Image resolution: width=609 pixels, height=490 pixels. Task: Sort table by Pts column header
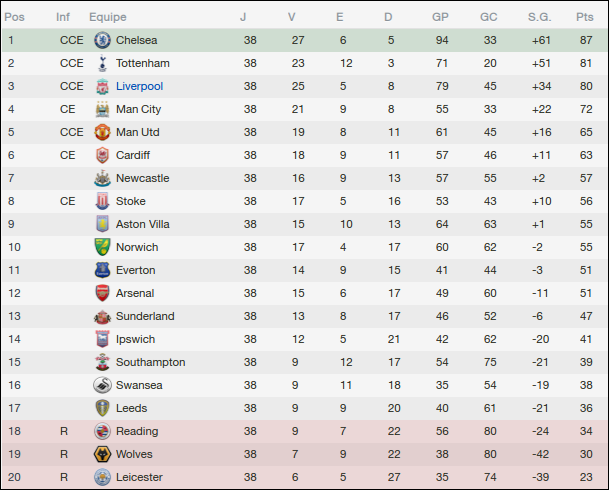pyautogui.click(x=585, y=17)
